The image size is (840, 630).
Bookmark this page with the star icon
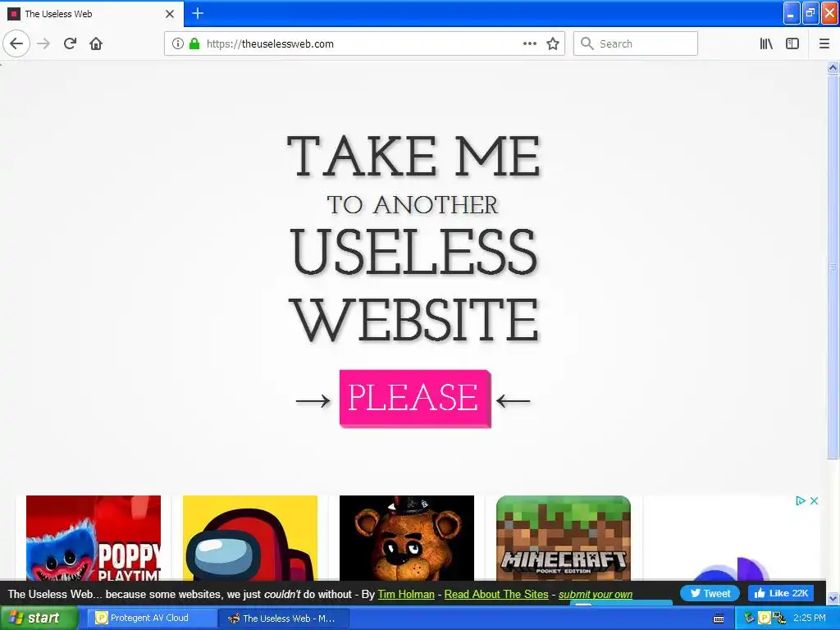coord(553,43)
